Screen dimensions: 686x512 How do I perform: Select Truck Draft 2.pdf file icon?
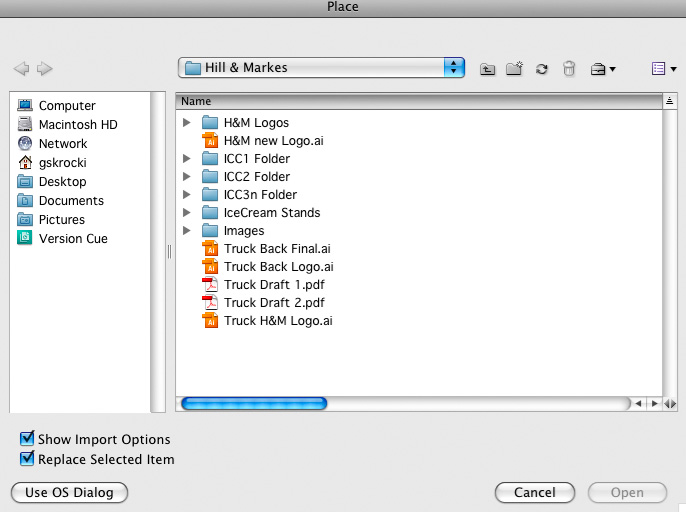210,302
